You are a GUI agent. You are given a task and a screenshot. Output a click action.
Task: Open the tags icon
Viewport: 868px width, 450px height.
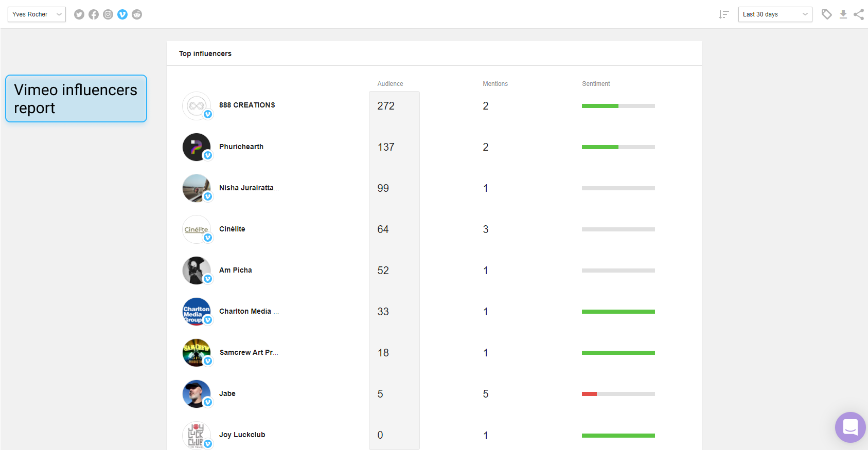pyautogui.click(x=827, y=14)
